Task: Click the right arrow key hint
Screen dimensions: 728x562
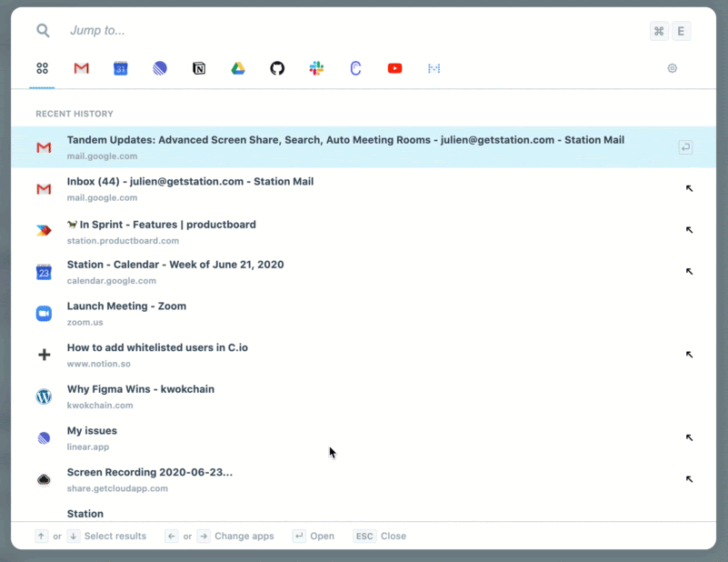Action: click(x=204, y=536)
